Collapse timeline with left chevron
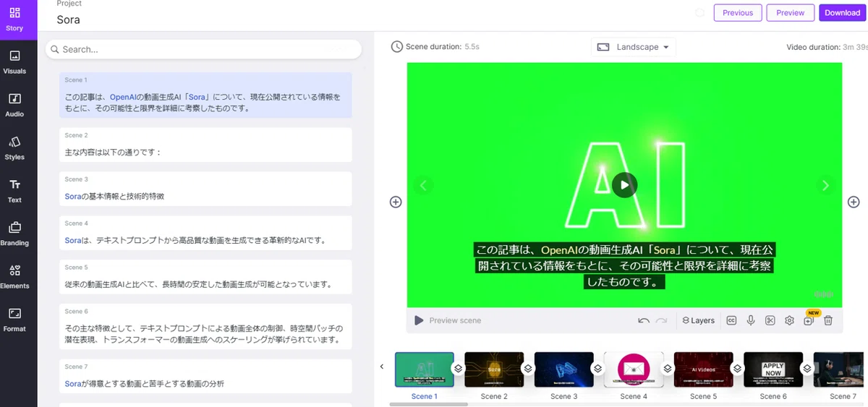The width and height of the screenshot is (868, 407). [x=382, y=367]
